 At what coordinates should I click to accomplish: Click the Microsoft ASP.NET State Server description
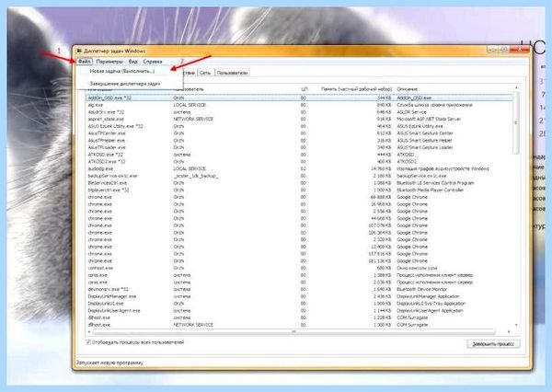click(429, 119)
